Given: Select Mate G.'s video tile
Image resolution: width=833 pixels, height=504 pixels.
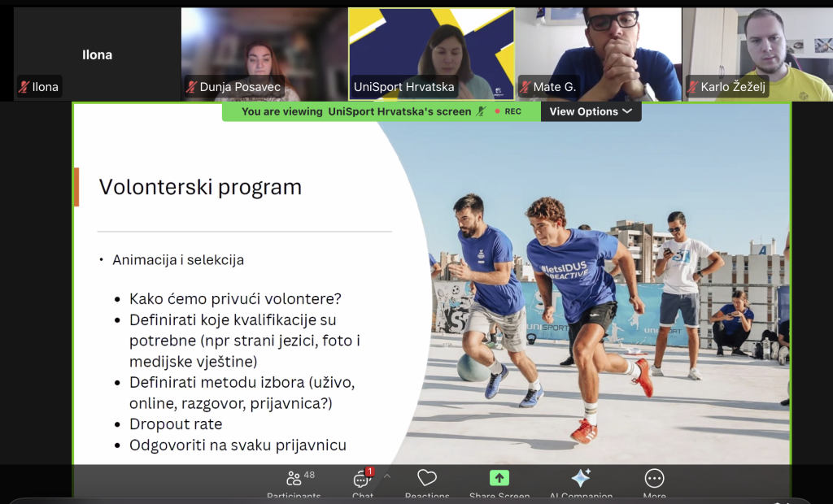Looking at the screenshot, I should (x=599, y=49).
